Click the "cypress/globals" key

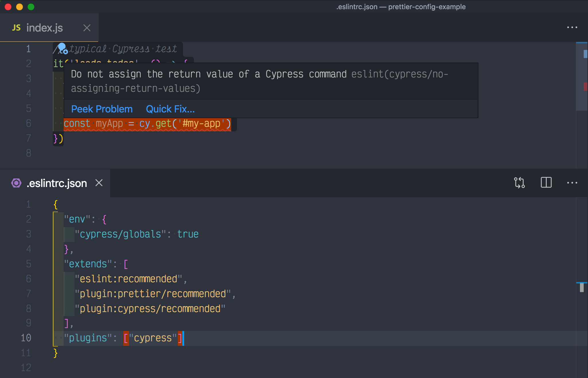120,234
